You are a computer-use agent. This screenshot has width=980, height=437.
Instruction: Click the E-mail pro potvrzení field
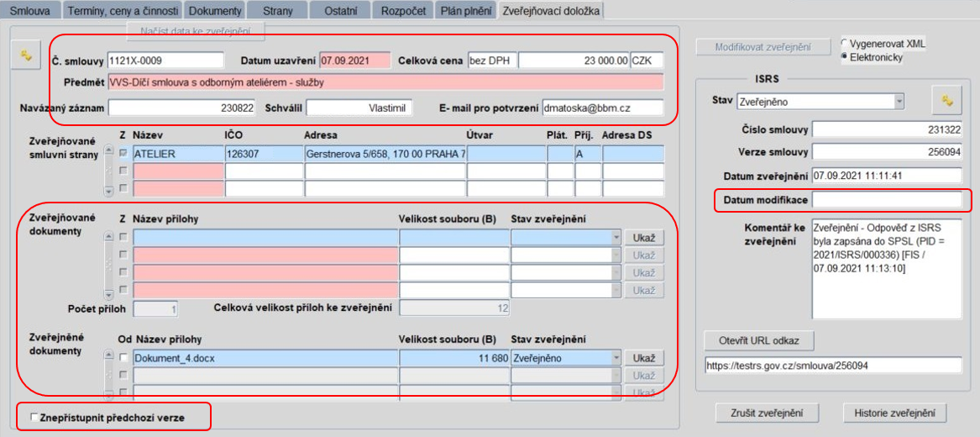[602, 108]
